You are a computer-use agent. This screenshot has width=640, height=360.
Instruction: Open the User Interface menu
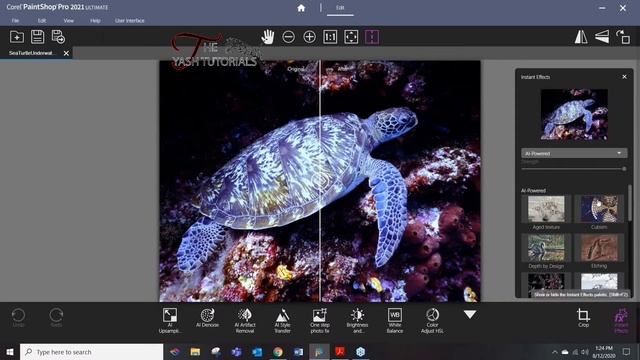[x=129, y=20]
